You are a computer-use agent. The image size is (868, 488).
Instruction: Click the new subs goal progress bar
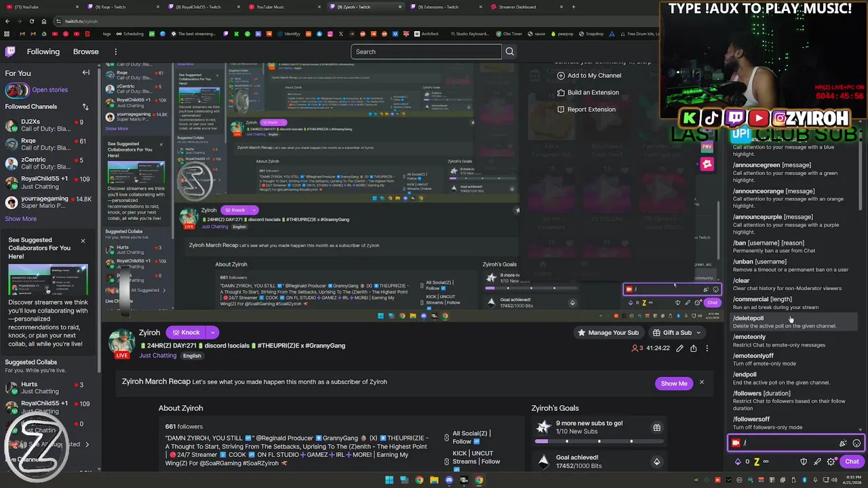pos(599,442)
